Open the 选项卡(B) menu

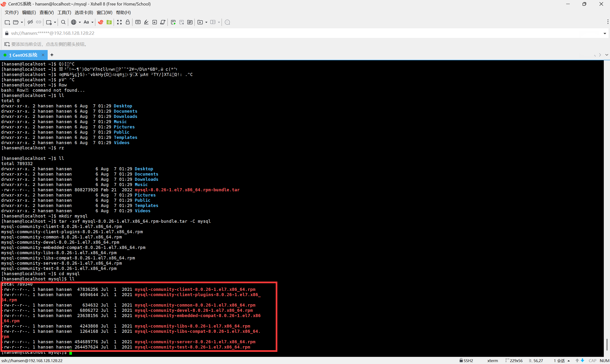coord(84,13)
